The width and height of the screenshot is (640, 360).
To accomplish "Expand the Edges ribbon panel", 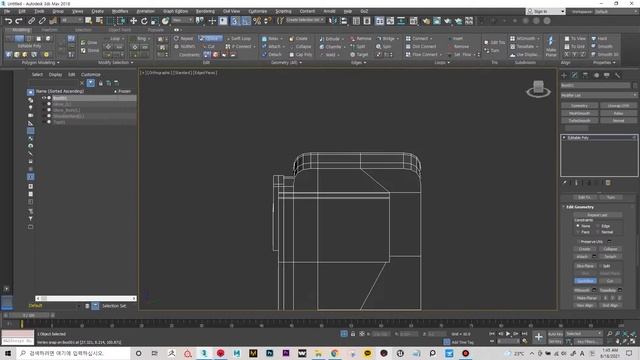I will 358,62.
